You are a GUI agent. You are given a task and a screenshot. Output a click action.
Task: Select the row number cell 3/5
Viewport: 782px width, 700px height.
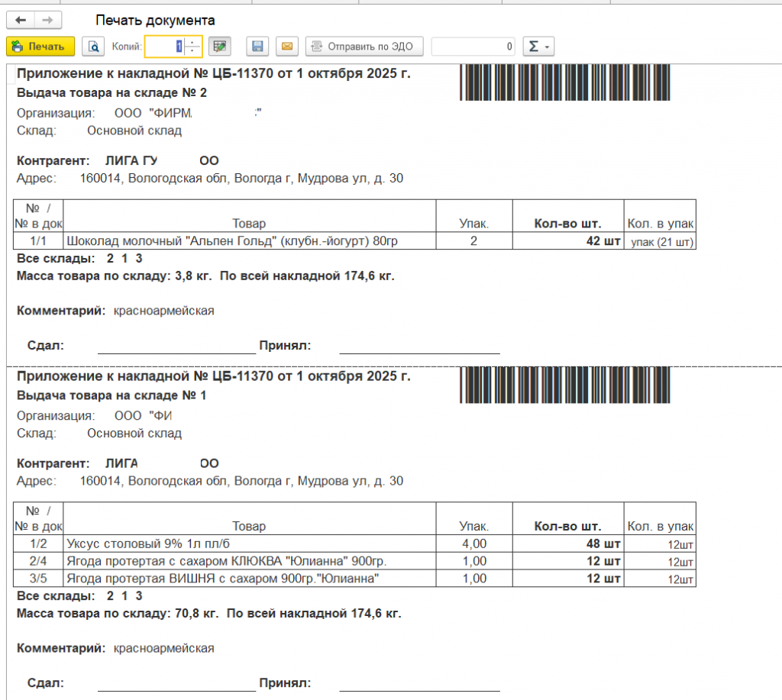coord(38,579)
